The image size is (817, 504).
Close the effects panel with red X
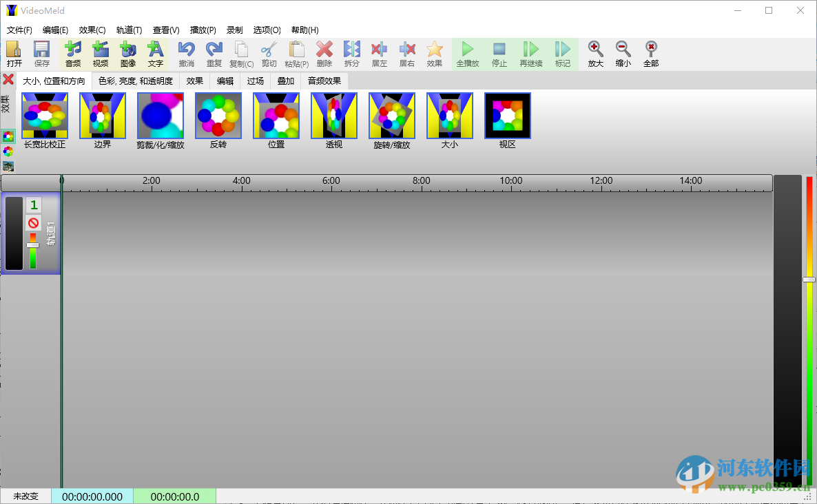coord(8,79)
